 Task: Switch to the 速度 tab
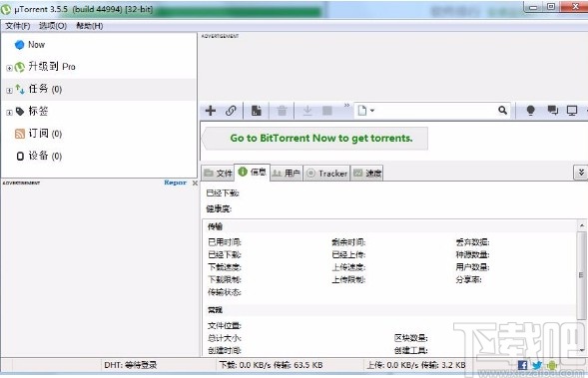click(366, 174)
